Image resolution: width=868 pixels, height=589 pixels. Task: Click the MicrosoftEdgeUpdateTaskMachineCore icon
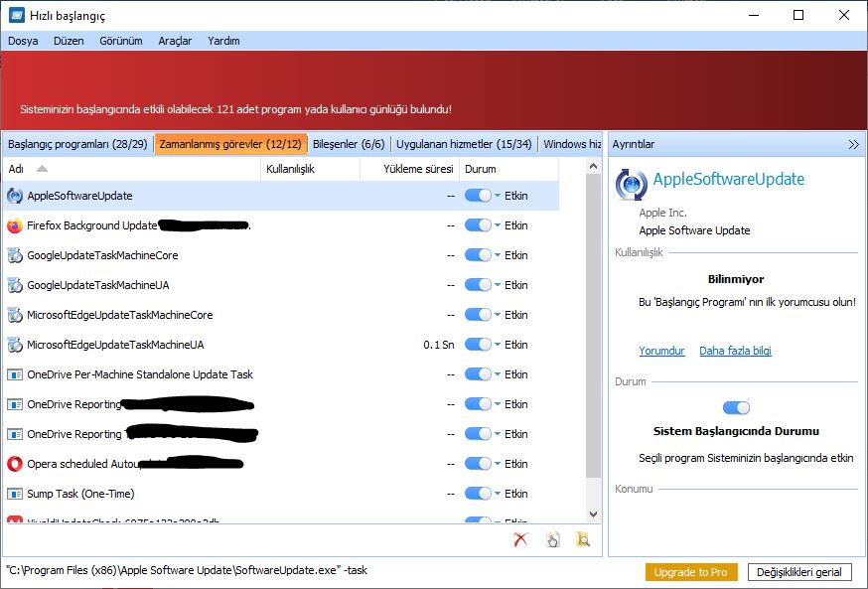click(x=15, y=315)
